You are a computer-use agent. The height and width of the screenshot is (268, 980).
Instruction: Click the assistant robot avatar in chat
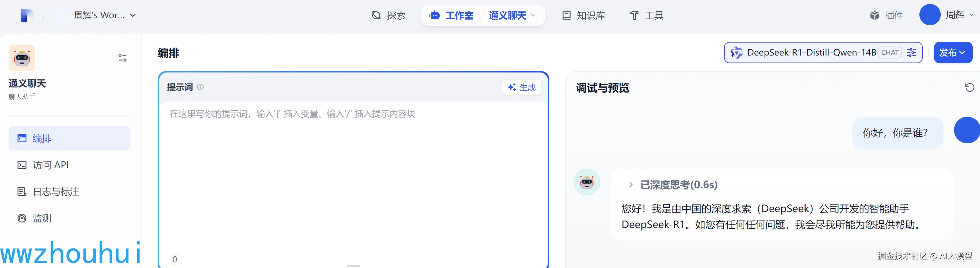(x=587, y=182)
